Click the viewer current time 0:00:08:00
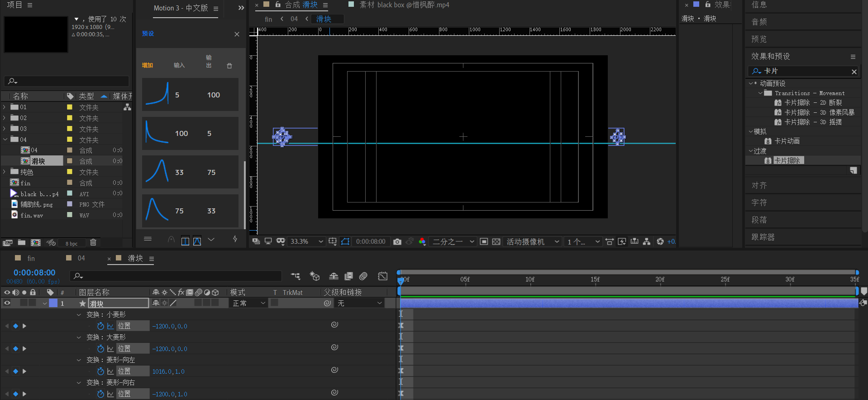Viewport: 868px width, 400px height. 371,241
